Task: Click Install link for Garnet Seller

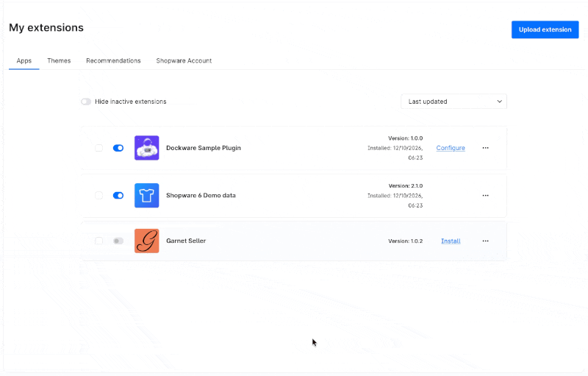Action: tap(451, 241)
